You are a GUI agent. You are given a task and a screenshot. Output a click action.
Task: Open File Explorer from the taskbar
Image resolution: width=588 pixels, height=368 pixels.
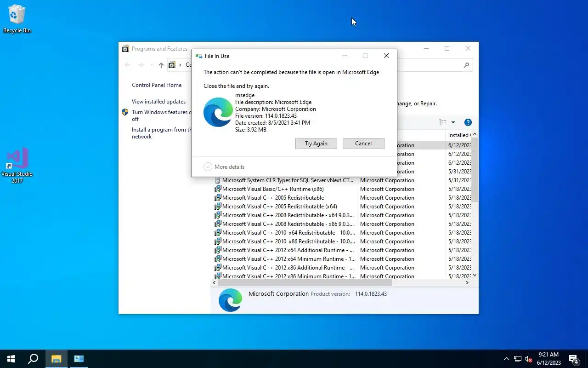[56, 359]
